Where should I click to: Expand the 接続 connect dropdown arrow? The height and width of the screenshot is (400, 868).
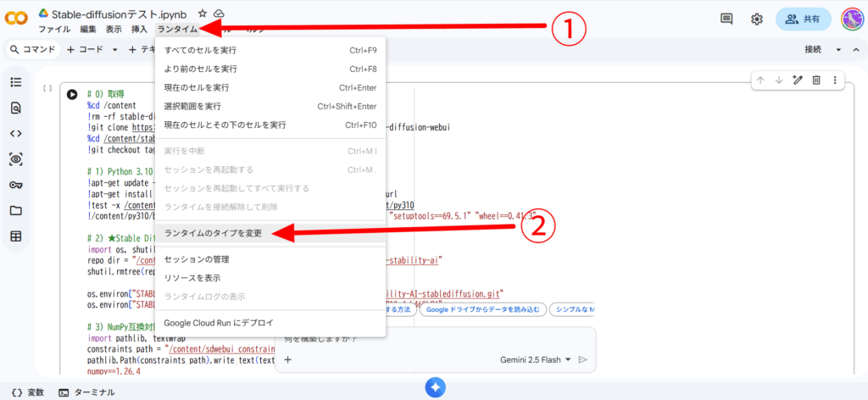[x=839, y=50]
